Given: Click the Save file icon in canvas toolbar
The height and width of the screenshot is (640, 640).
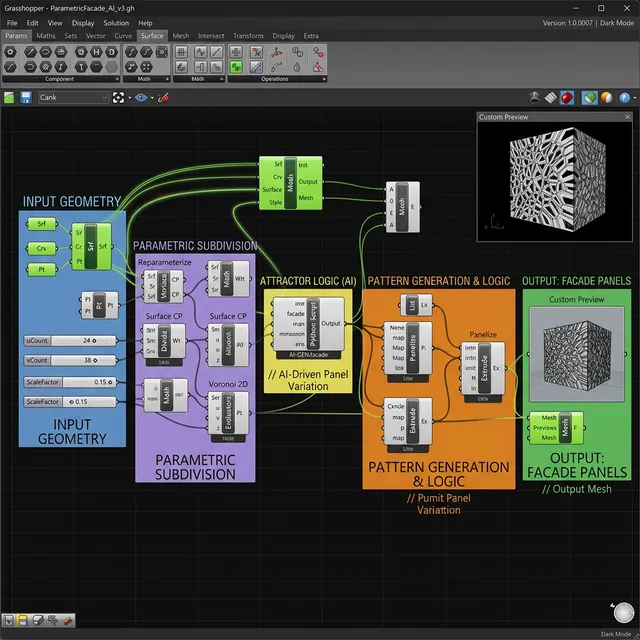Looking at the screenshot, I should [24, 98].
